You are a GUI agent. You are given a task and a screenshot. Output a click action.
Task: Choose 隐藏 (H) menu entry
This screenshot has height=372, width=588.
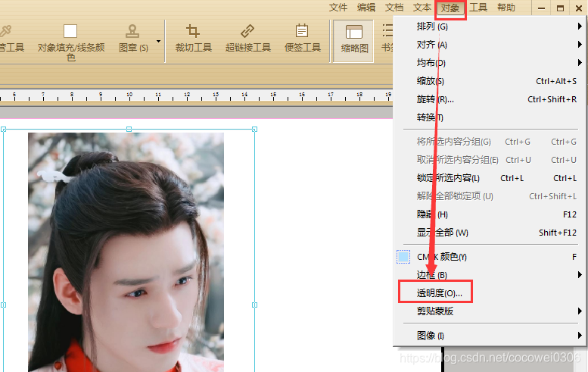pyautogui.click(x=490, y=214)
